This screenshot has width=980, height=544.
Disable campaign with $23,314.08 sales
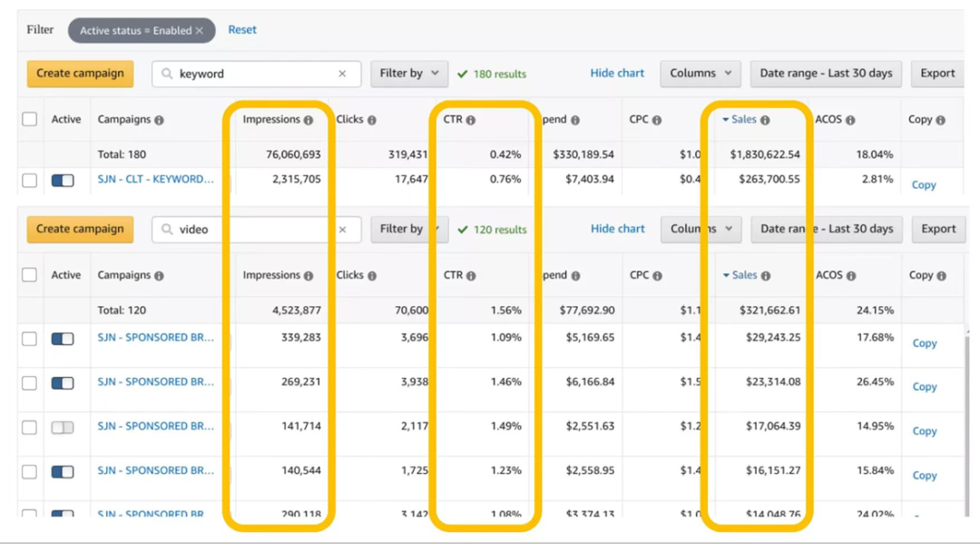pos(63,382)
